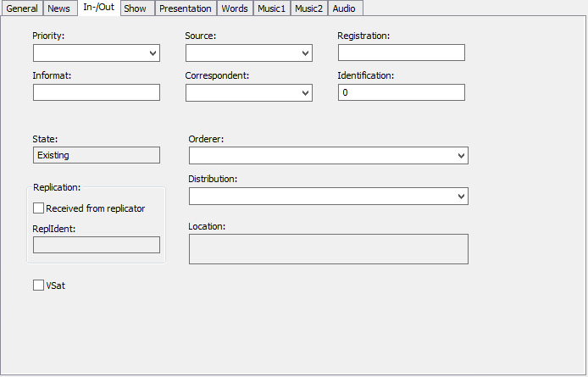Open the Audio tab
Viewport: 588px width, 377px height.
coord(344,8)
